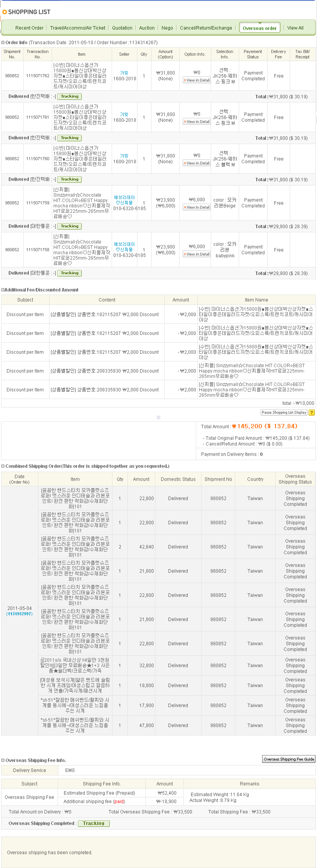Click the Selection Info. column header
Viewport: 317px width, 868px height.
[x=225, y=54]
